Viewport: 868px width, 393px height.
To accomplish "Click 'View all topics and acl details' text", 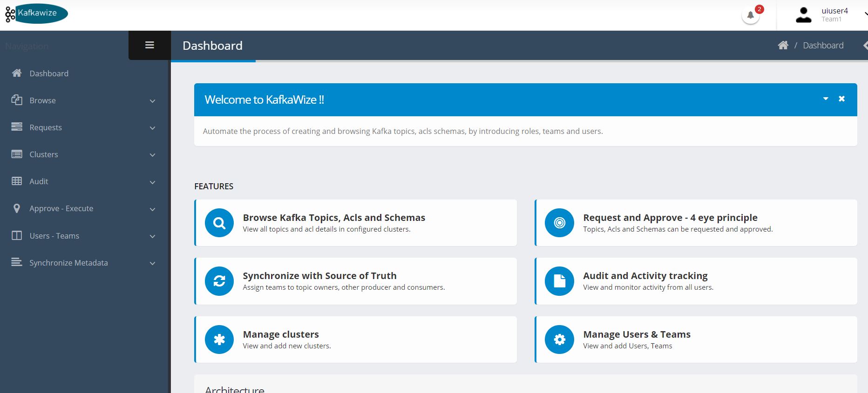I will tap(326, 229).
